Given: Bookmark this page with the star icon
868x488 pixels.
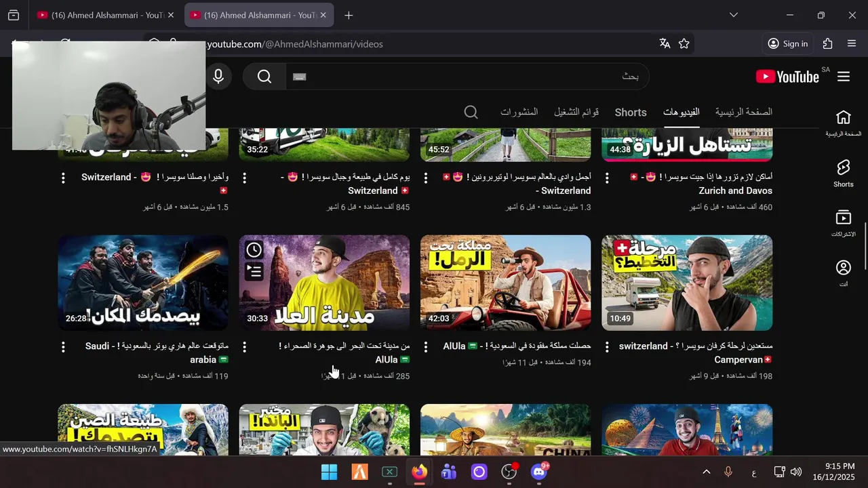Looking at the screenshot, I should tap(684, 43).
